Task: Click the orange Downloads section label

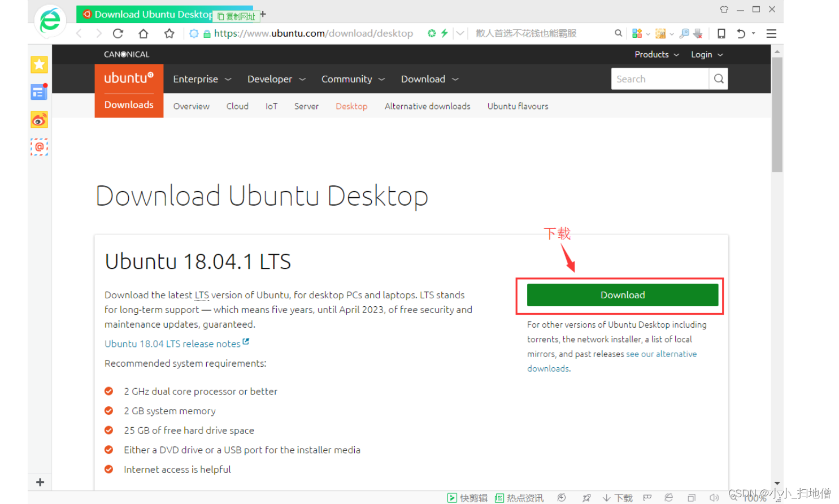Action: pyautogui.click(x=129, y=105)
